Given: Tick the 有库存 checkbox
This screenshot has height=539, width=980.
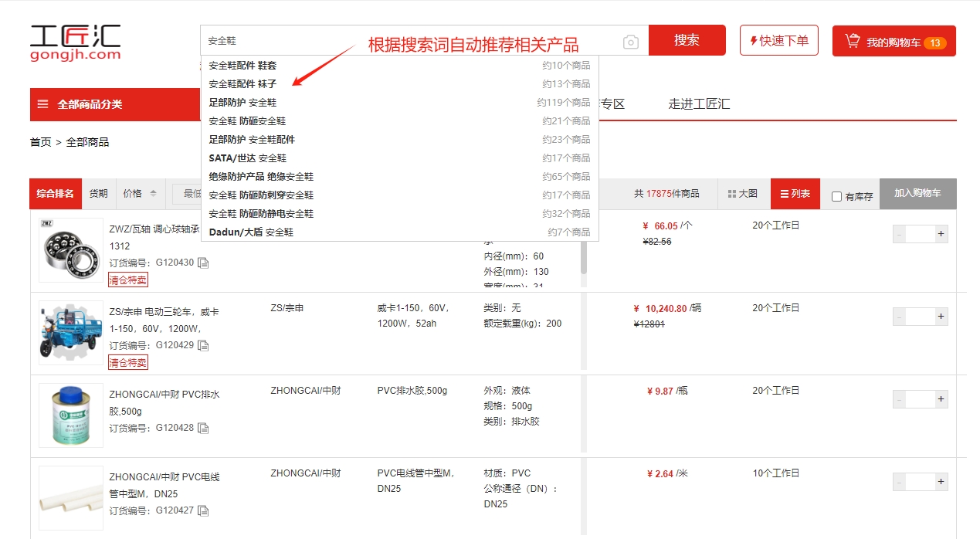Looking at the screenshot, I should pyautogui.click(x=836, y=197).
